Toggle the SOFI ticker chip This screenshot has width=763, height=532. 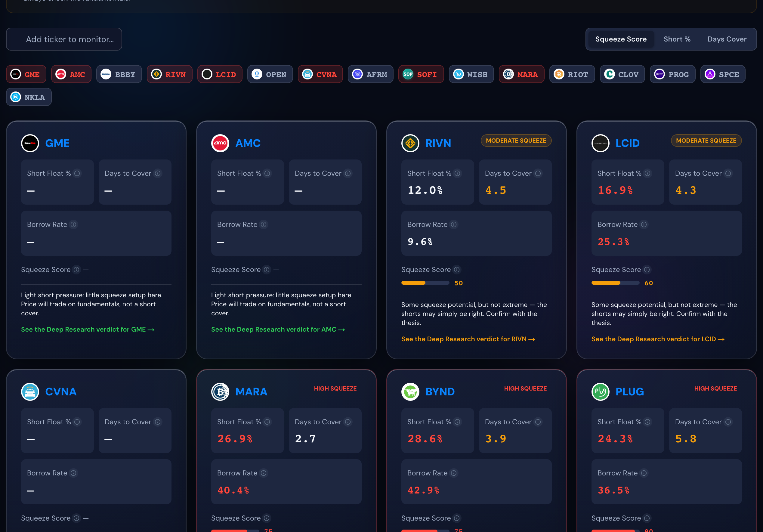[x=421, y=74]
